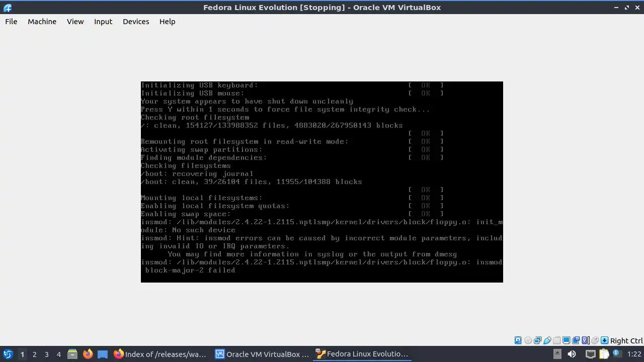
Task: Open the notifications tray icon
Action: (617, 353)
